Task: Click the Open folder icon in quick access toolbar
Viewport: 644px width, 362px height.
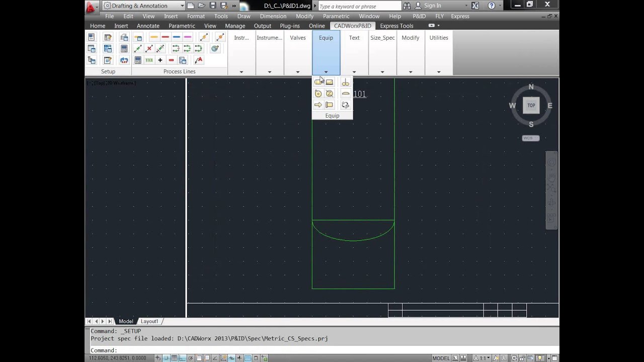Action: pyautogui.click(x=201, y=6)
